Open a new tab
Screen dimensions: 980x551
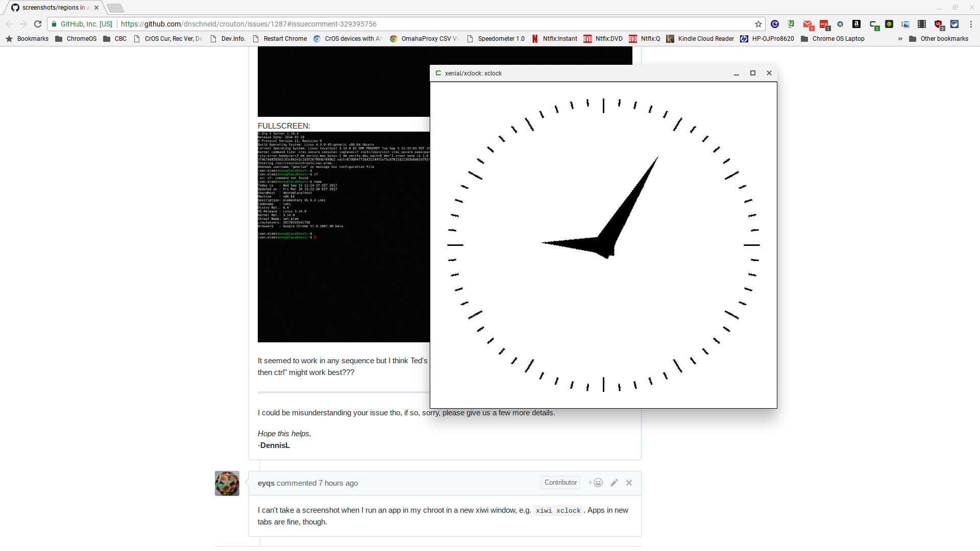pos(115,8)
